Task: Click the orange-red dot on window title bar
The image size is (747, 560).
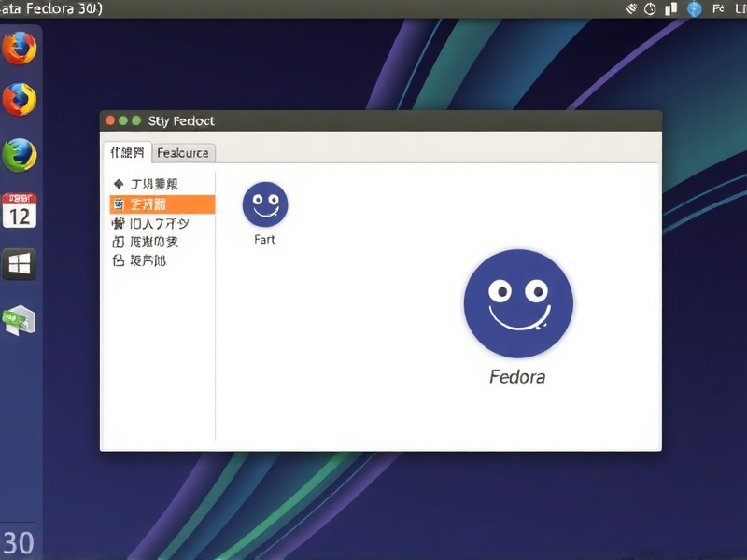Action: click(x=111, y=119)
